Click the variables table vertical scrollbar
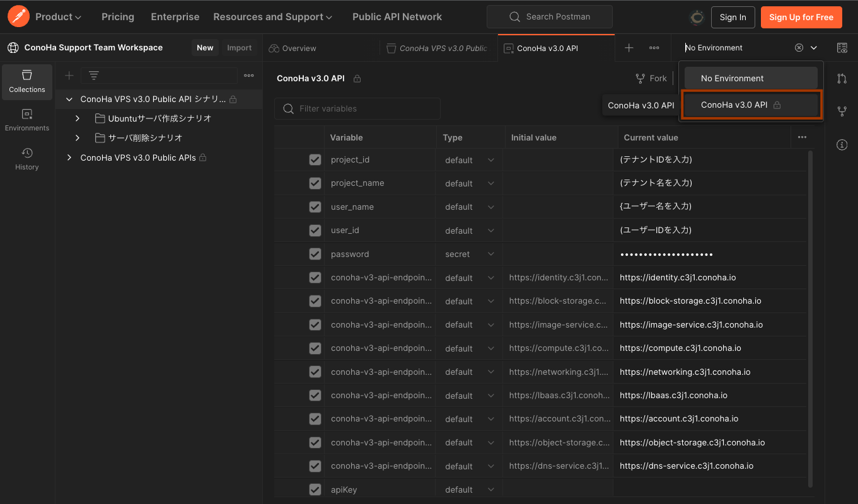The image size is (858, 504). (x=810, y=318)
